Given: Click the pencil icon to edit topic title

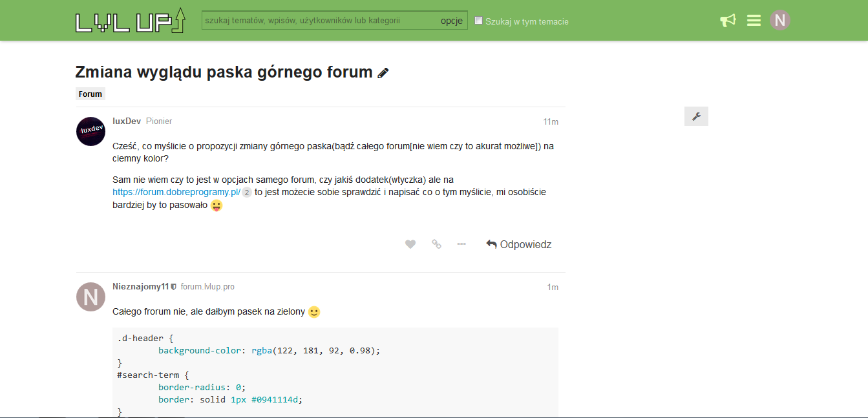Looking at the screenshot, I should [x=383, y=73].
